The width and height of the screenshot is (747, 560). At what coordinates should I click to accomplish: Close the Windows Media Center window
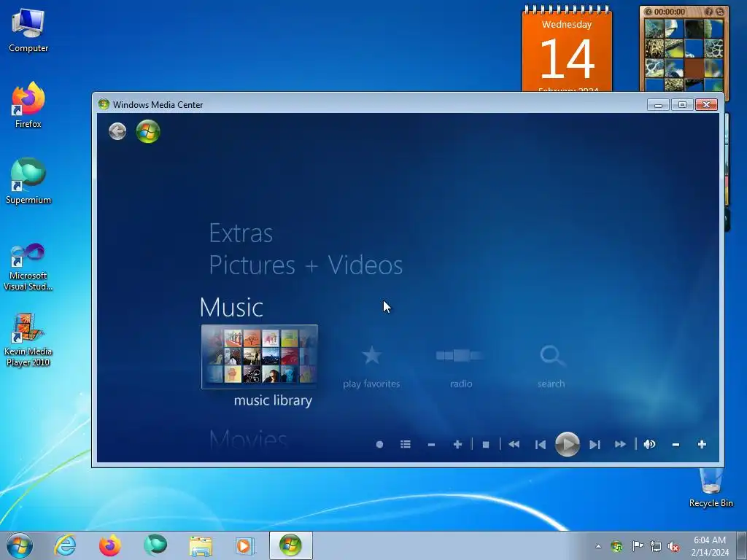pyautogui.click(x=706, y=105)
